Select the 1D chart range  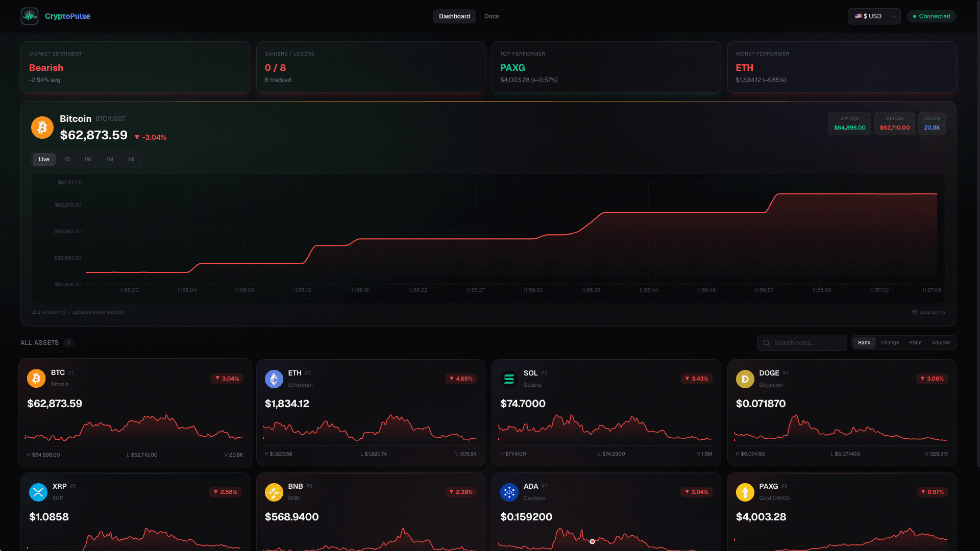67,160
